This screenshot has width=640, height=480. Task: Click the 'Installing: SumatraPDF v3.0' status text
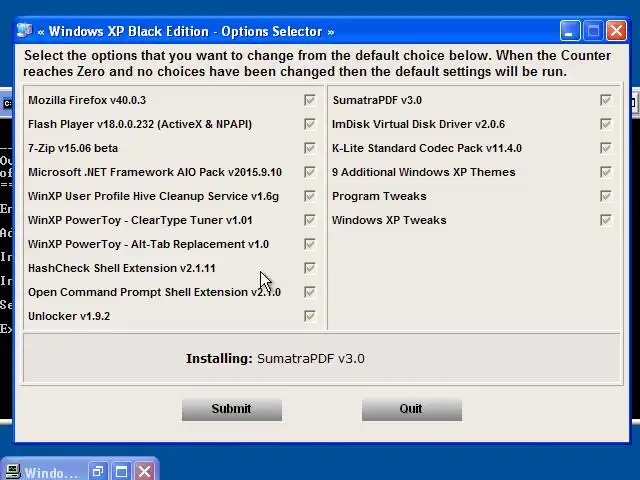pos(275,358)
